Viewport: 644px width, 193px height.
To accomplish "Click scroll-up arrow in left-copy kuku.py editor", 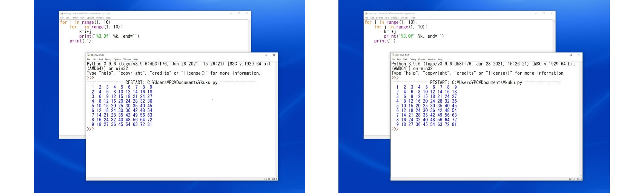I will click(x=249, y=21).
